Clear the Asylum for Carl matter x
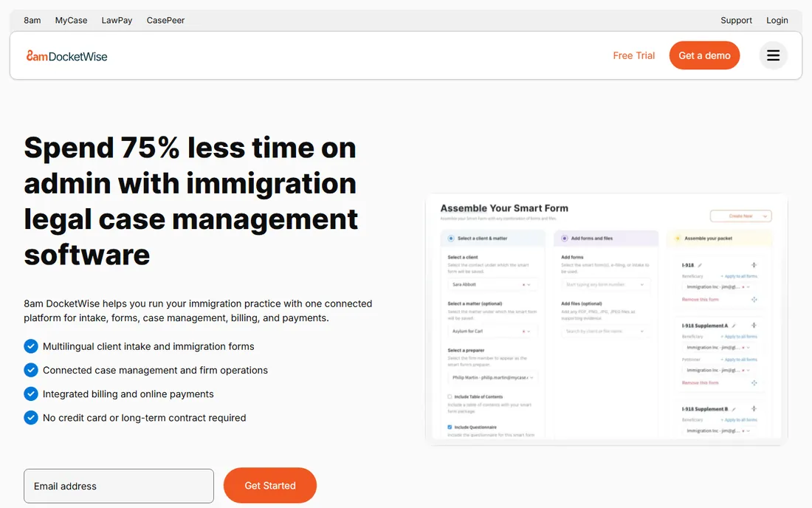812x508 pixels. pyautogui.click(x=523, y=331)
